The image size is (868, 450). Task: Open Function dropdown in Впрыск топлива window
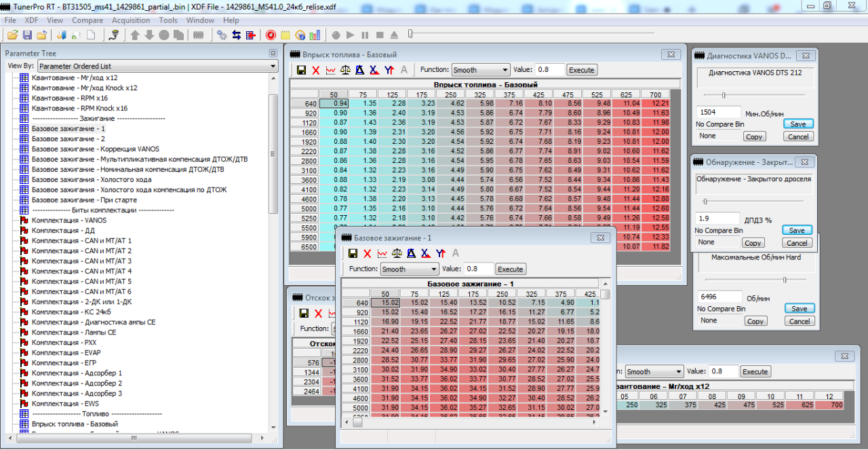[x=481, y=70]
